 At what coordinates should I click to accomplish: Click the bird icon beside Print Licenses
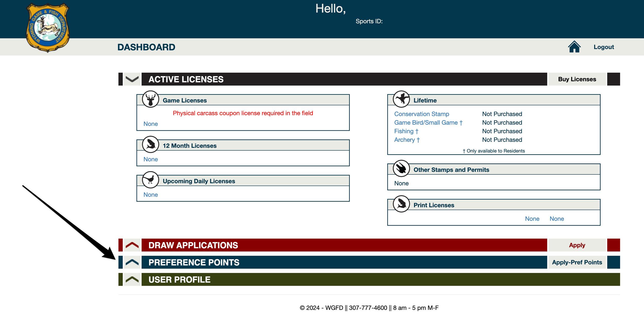[x=402, y=204]
